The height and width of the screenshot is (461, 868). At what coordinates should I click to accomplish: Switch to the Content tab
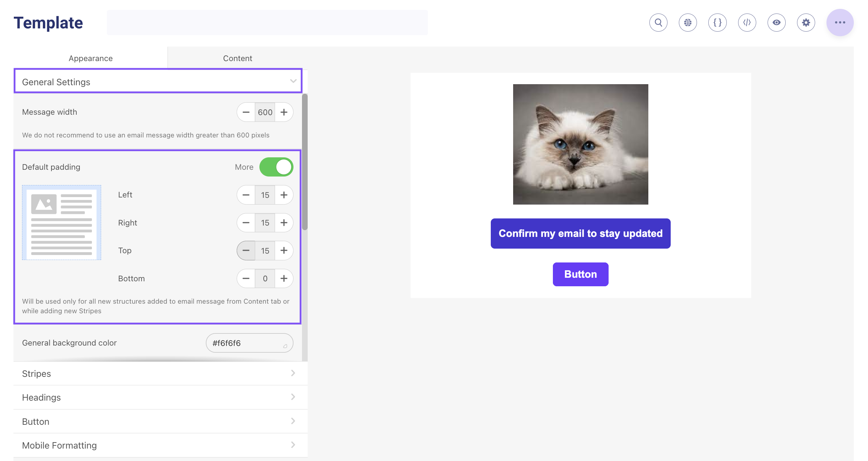tap(237, 58)
